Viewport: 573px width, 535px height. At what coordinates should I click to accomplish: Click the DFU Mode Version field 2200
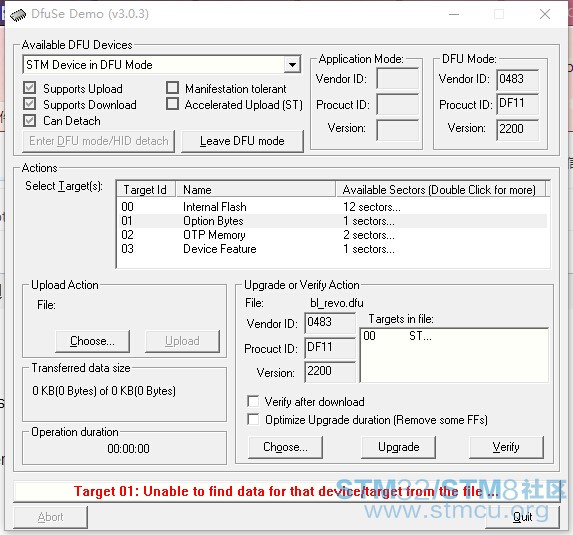coord(517,129)
